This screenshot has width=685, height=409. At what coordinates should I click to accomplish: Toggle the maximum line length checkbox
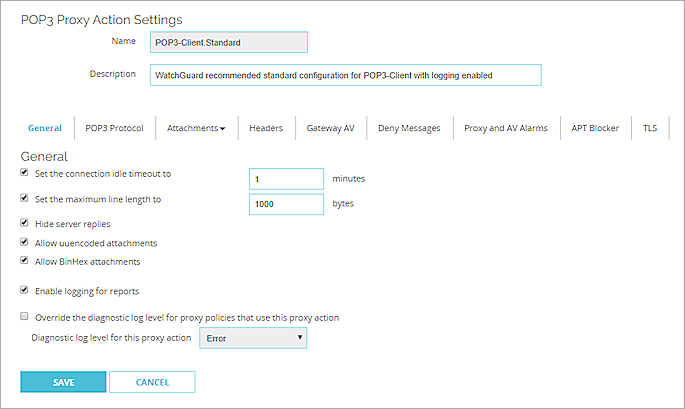click(24, 199)
